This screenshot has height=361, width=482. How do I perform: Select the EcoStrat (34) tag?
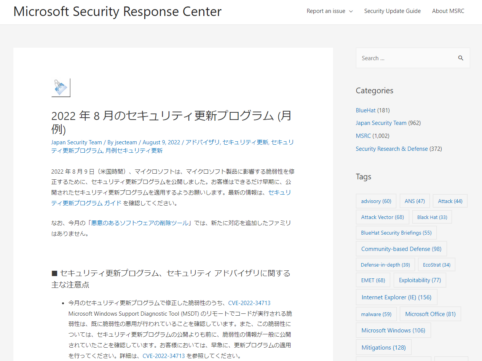tap(437, 265)
